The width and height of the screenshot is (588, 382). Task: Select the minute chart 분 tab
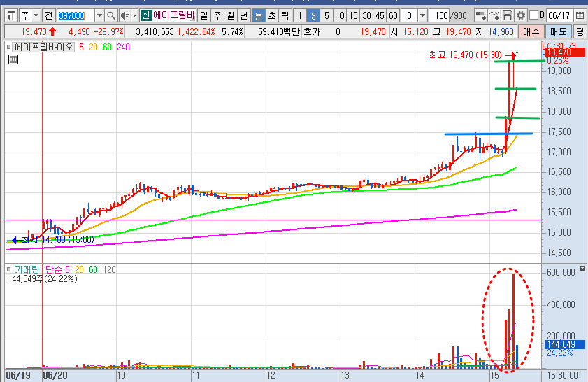pyautogui.click(x=259, y=16)
